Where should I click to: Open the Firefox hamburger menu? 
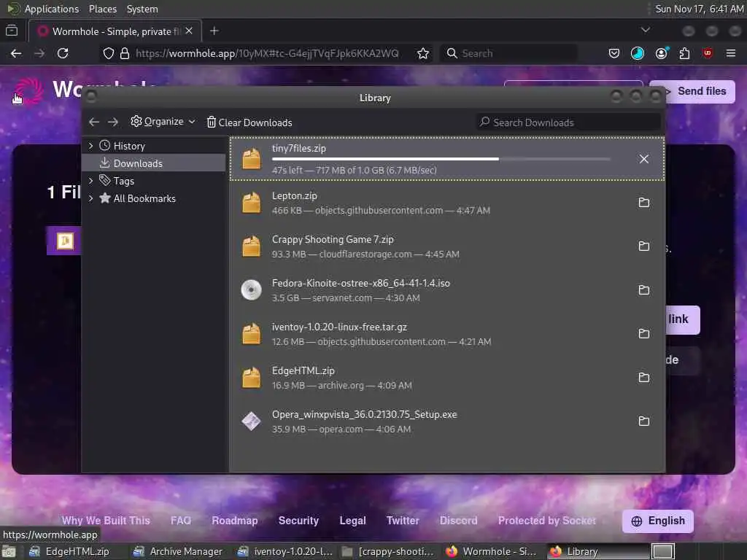click(731, 53)
